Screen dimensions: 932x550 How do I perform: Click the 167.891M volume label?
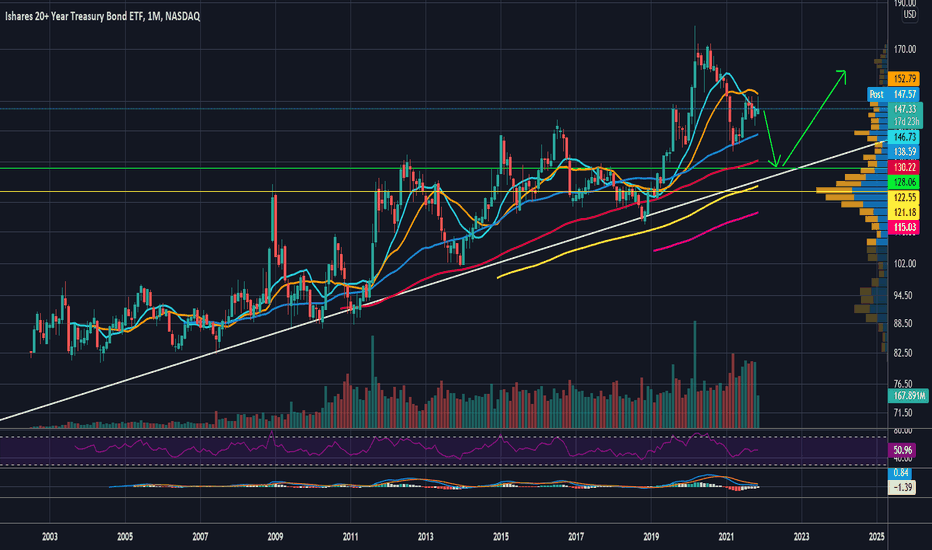point(908,396)
